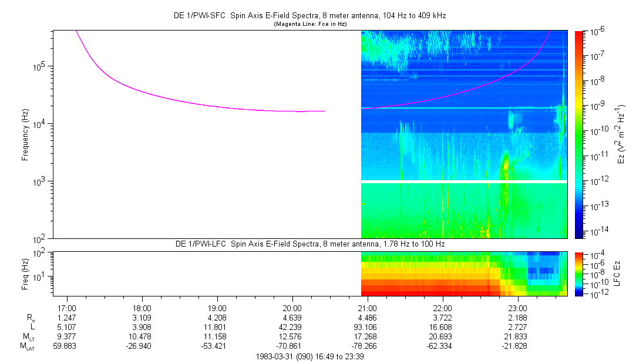The image size is (636, 364).
Task: Select the Freq (Hz) lower panel axis label
Action: [25, 274]
